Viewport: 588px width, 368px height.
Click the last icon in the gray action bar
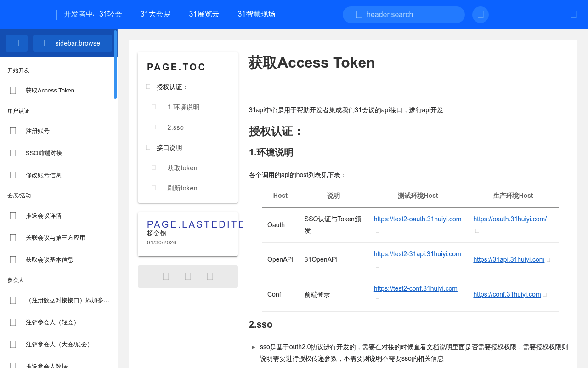pyautogui.click(x=210, y=276)
